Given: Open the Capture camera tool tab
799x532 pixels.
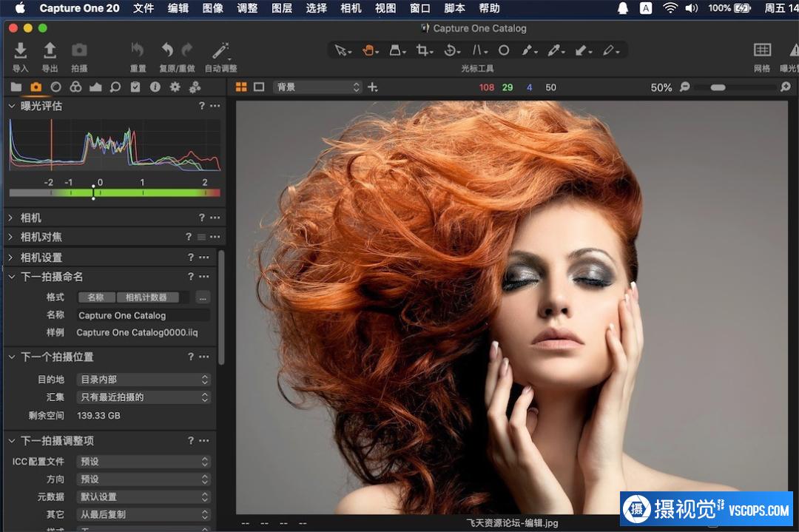Looking at the screenshot, I should click(x=36, y=87).
